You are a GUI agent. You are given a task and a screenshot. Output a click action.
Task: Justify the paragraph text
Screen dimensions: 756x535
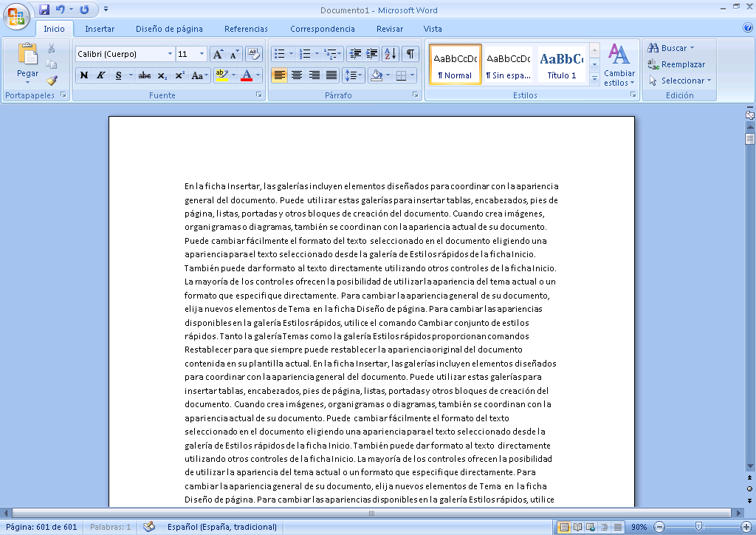(331, 75)
